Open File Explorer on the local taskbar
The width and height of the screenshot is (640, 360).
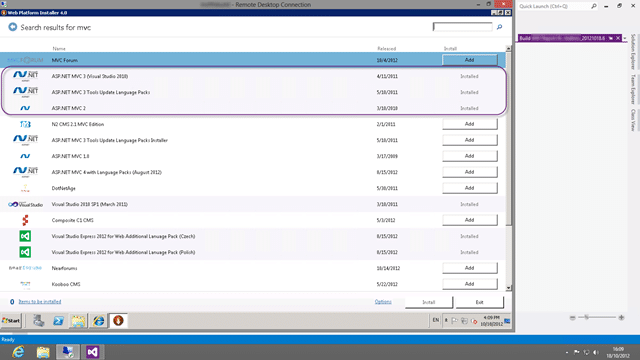[x=43, y=352]
